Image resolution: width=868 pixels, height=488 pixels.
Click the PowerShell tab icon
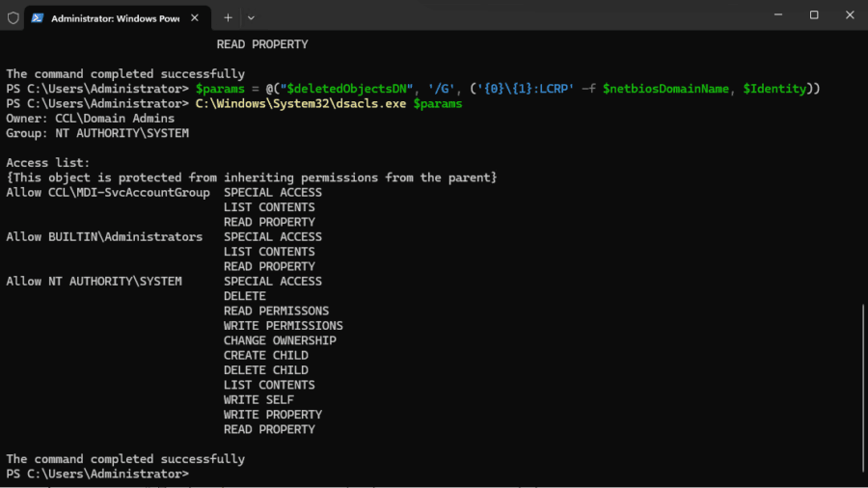(37, 18)
